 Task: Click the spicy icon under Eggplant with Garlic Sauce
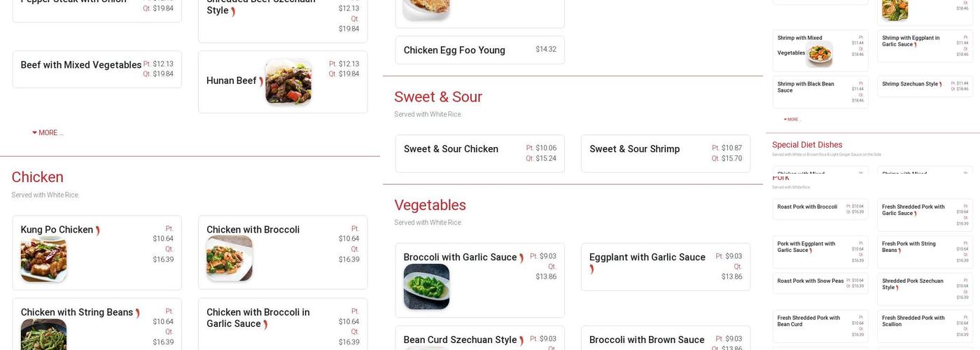pos(591,269)
